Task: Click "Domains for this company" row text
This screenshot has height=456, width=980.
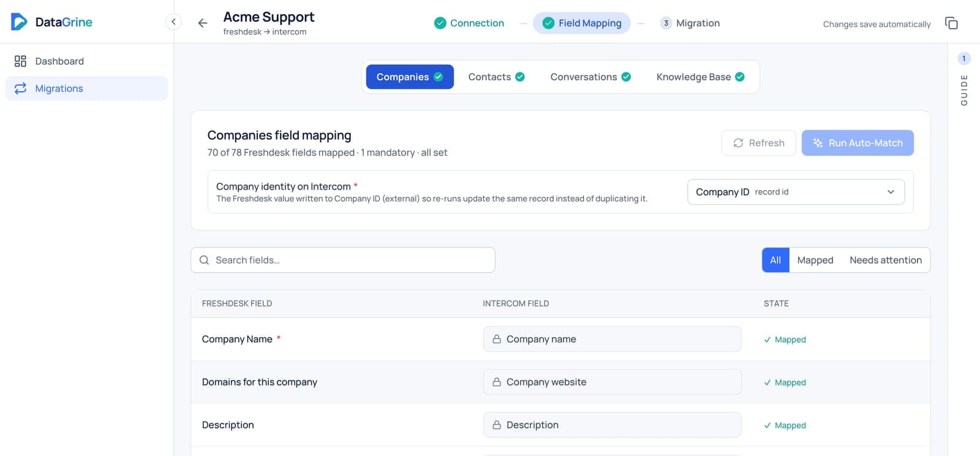Action: point(260,382)
